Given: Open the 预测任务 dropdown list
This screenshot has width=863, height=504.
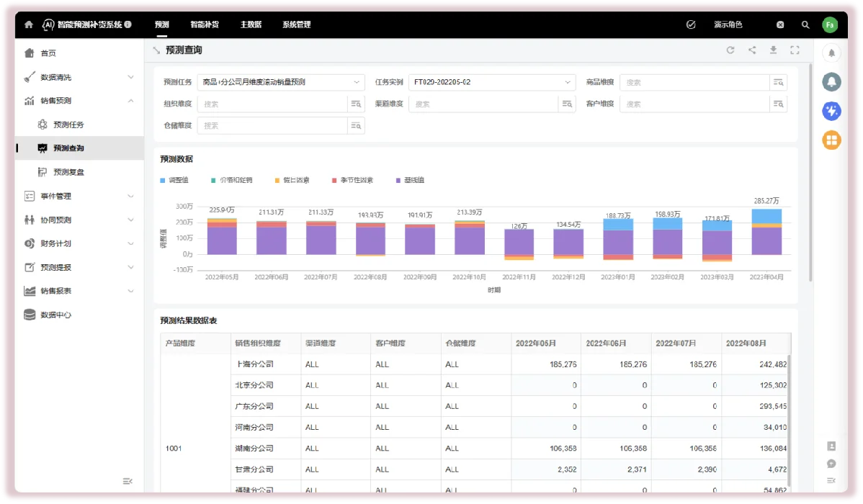Looking at the screenshot, I should (x=280, y=82).
